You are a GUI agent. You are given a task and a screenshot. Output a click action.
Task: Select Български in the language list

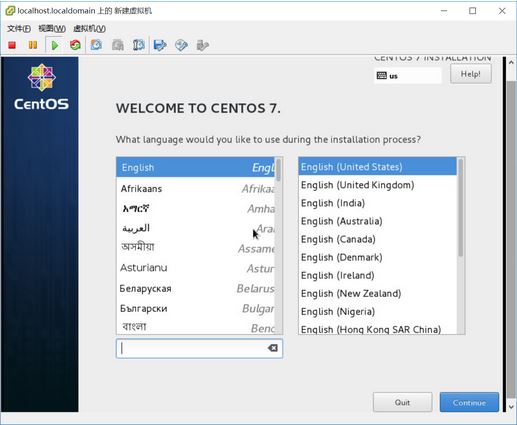196,308
